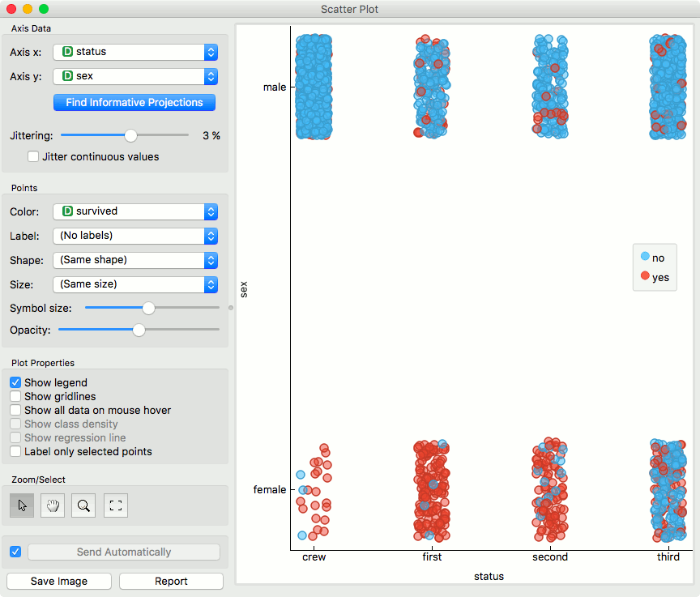700x597 pixels.
Task: Choose the magnifier zoom tool
Action: [83, 505]
